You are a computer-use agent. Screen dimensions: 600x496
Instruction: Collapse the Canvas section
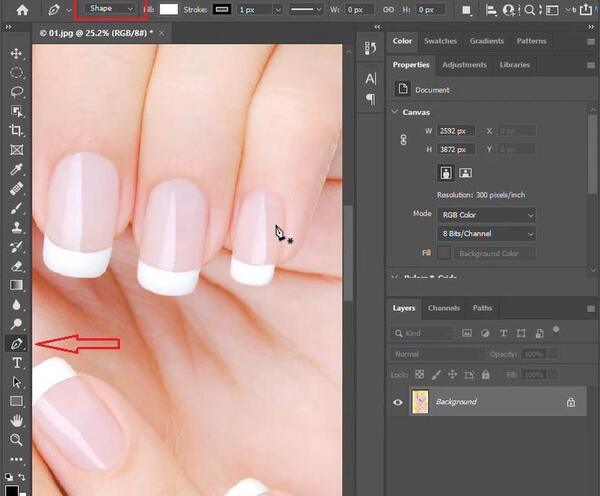click(x=395, y=112)
